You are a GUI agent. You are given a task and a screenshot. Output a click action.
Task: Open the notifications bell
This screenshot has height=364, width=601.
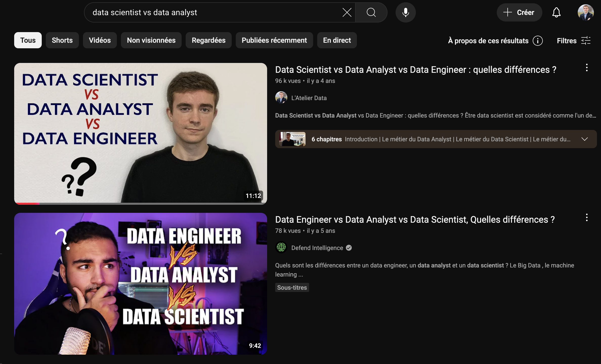[x=556, y=12]
